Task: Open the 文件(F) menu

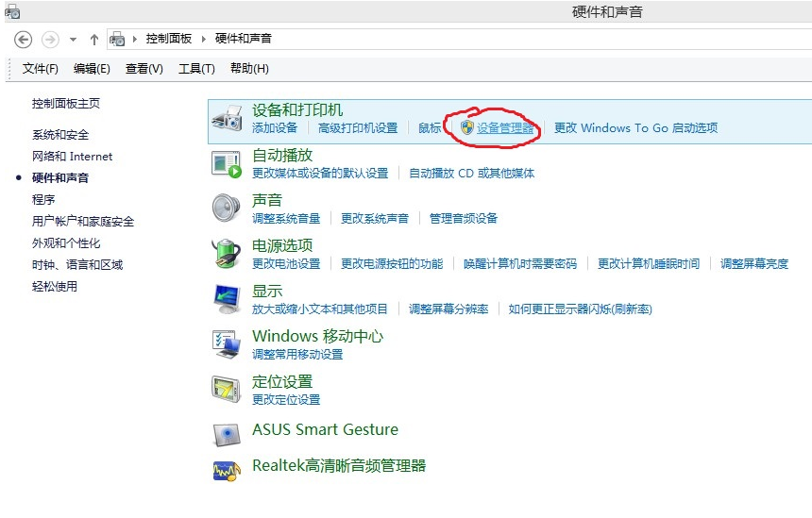Action: click(40, 69)
